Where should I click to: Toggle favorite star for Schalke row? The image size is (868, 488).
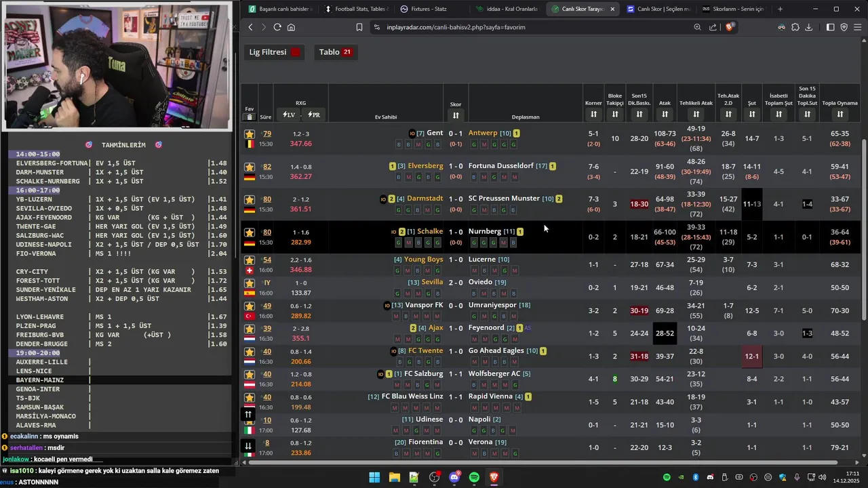tap(250, 232)
